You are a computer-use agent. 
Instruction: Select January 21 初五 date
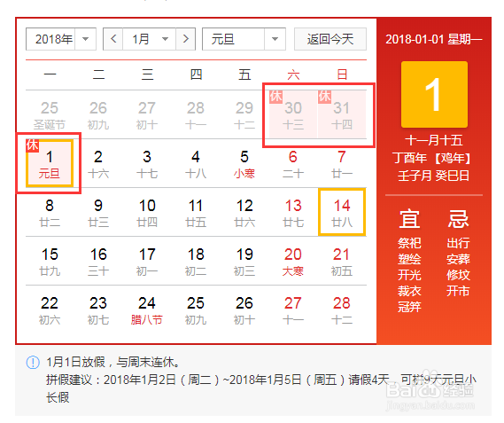(x=342, y=261)
